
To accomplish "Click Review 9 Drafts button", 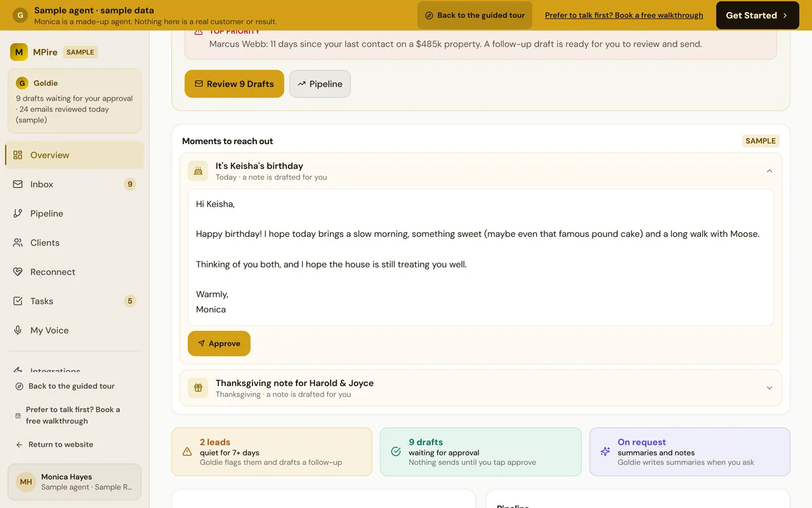I will click(x=234, y=84).
